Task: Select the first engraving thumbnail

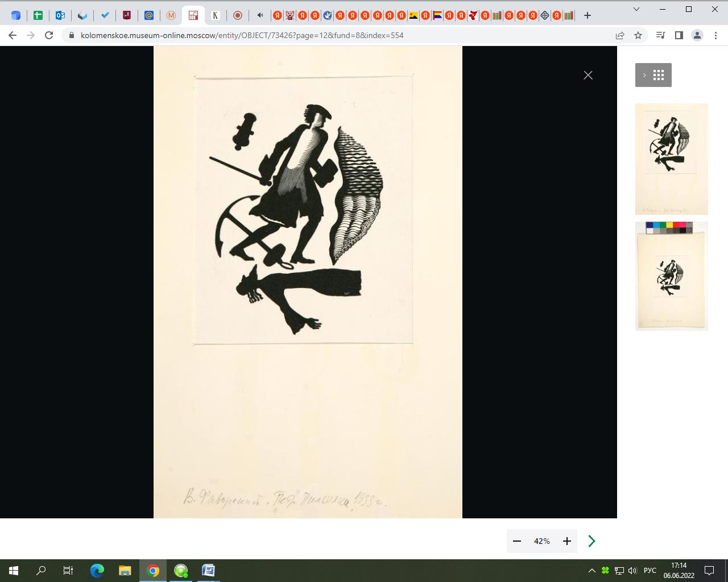Action: [x=672, y=159]
